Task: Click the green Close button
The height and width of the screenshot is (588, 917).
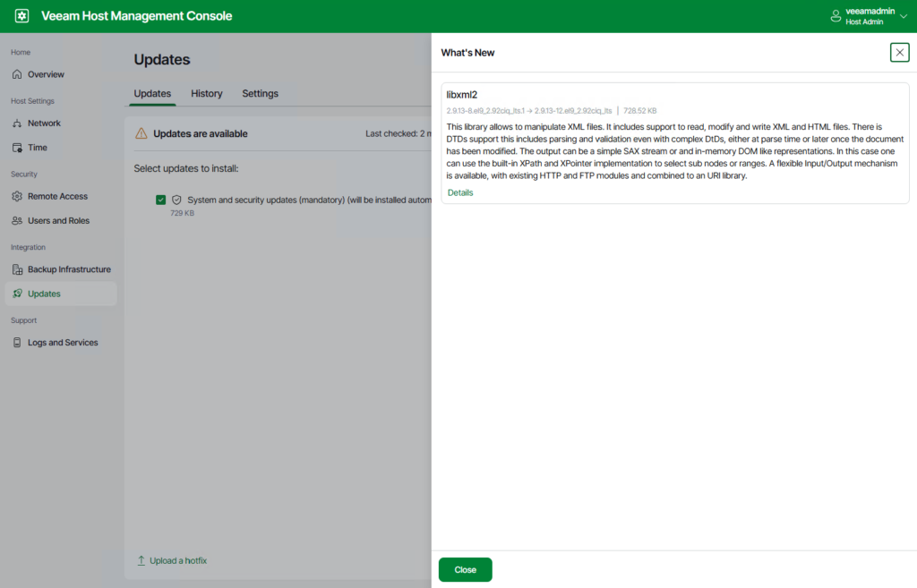Action: coord(466,570)
